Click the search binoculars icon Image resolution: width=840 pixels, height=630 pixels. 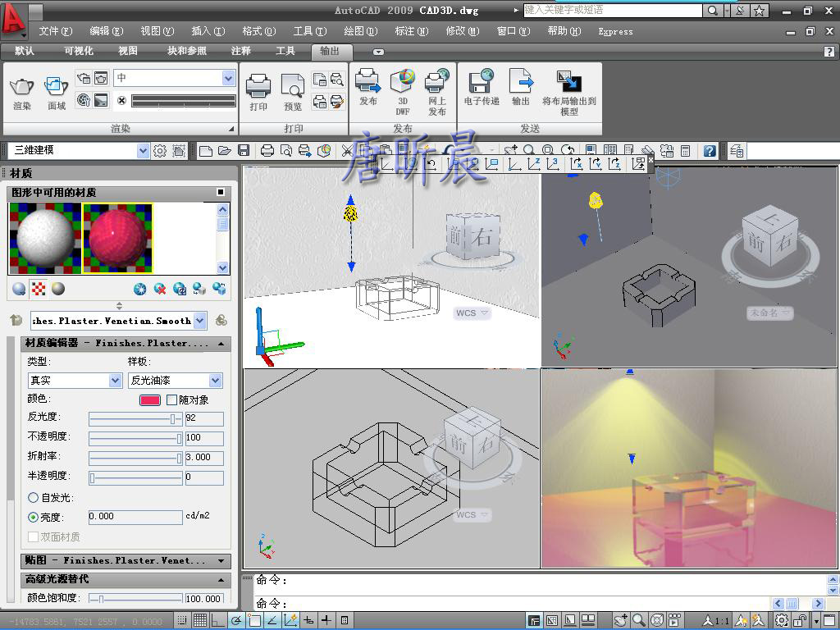click(x=713, y=10)
